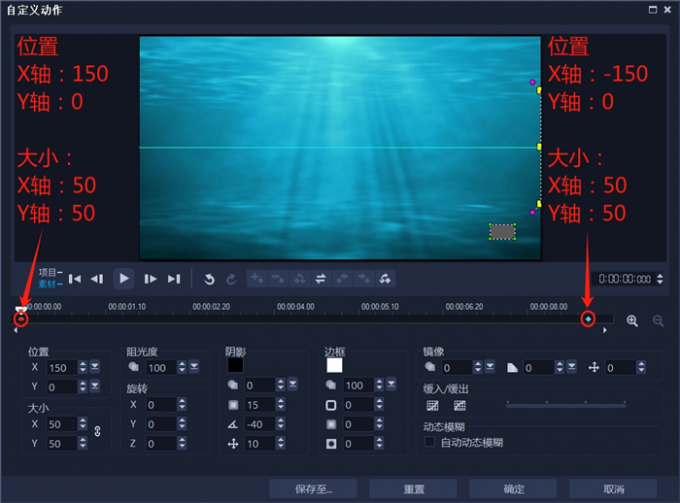The image size is (680, 503).
Task: Click the size X field showing 50
Action: 62,424
